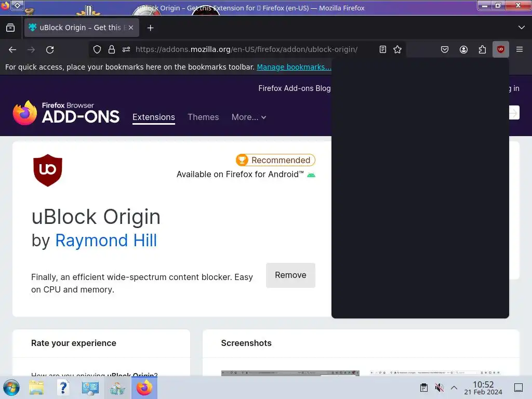Open the clipboard tray icon
532x399 pixels.
coord(424,388)
